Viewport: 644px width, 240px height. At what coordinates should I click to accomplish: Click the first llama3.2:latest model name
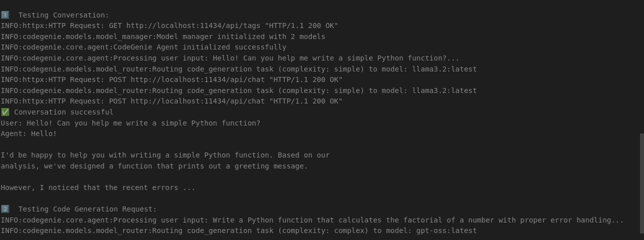pyautogui.click(x=445, y=69)
